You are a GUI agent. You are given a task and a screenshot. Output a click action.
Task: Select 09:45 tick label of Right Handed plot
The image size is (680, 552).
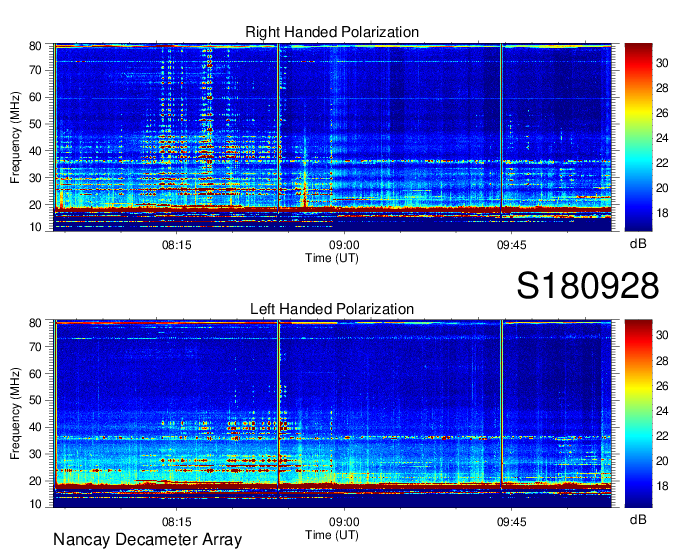click(512, 245)
